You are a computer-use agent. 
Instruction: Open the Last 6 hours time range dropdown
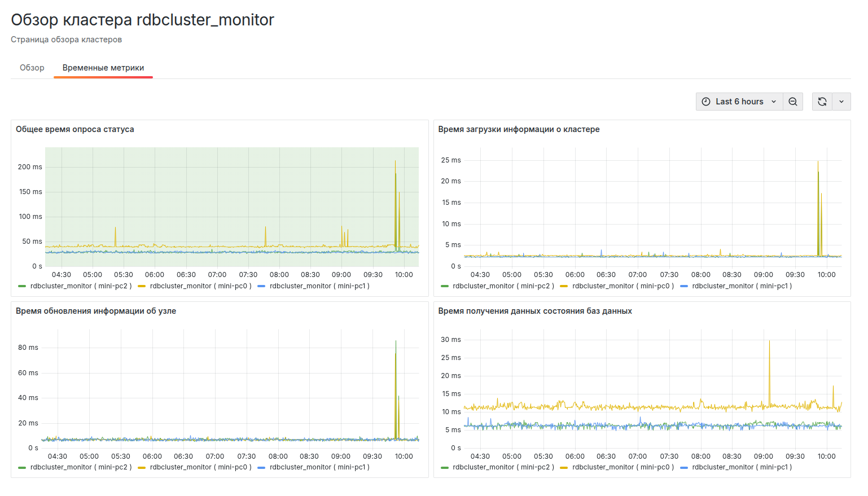tap(739, 101)
